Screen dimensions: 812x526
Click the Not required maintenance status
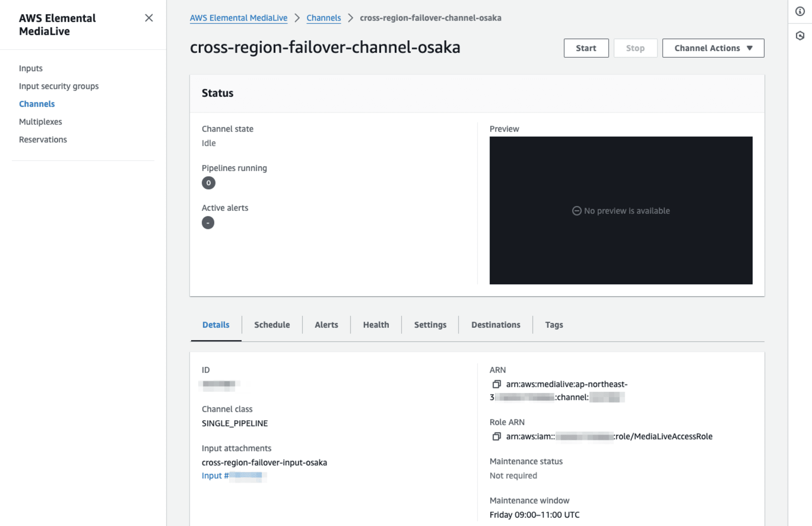(513, 475)
